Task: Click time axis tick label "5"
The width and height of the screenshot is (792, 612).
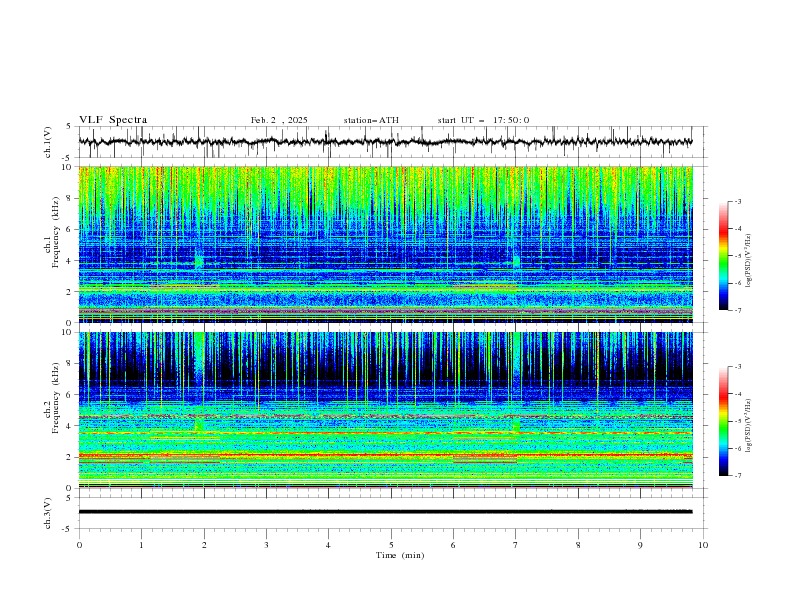Action: [x=391, y=545]
